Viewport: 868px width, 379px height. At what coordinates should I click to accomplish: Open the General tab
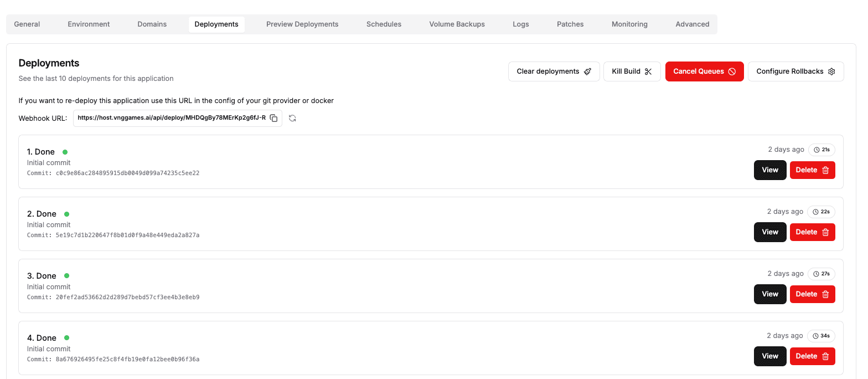[x=27, y=24]
